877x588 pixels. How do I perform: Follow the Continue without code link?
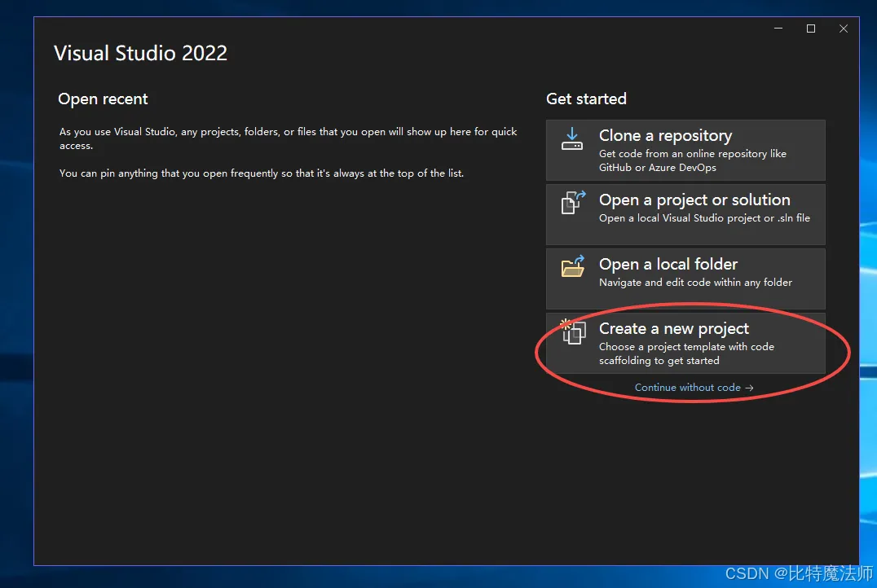(694, 388)
